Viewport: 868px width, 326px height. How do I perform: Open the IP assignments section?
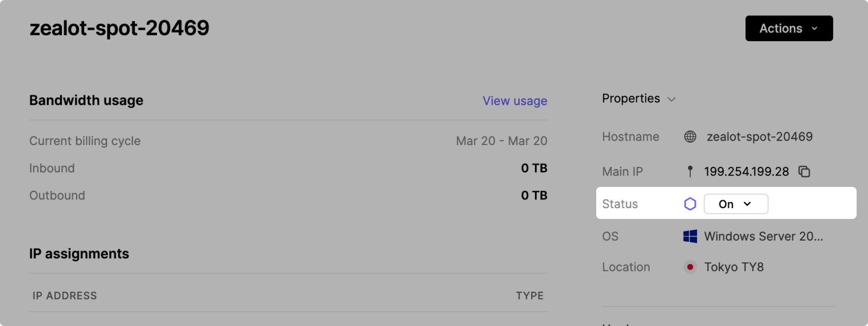[79, 253]
